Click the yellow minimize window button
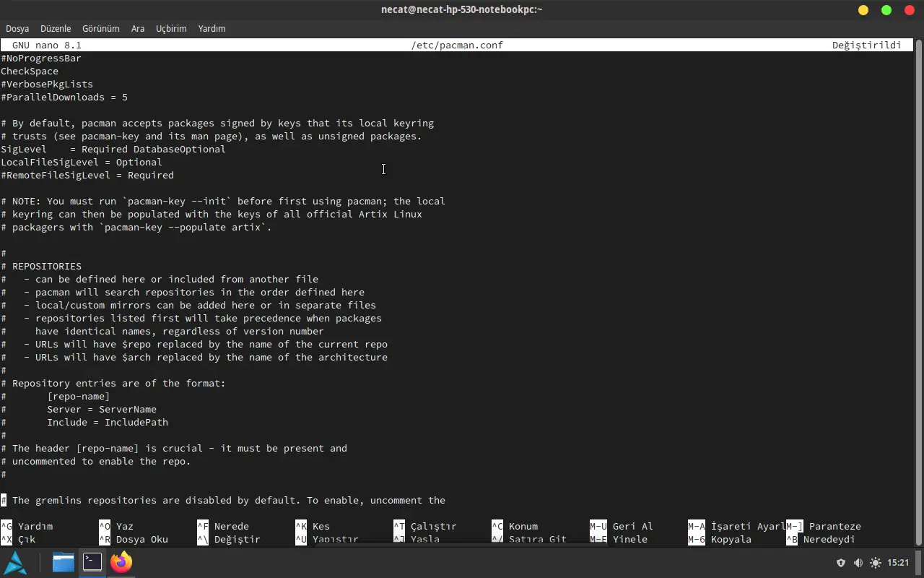The width and height of the screenshot is (924, 578). point(863,10)
